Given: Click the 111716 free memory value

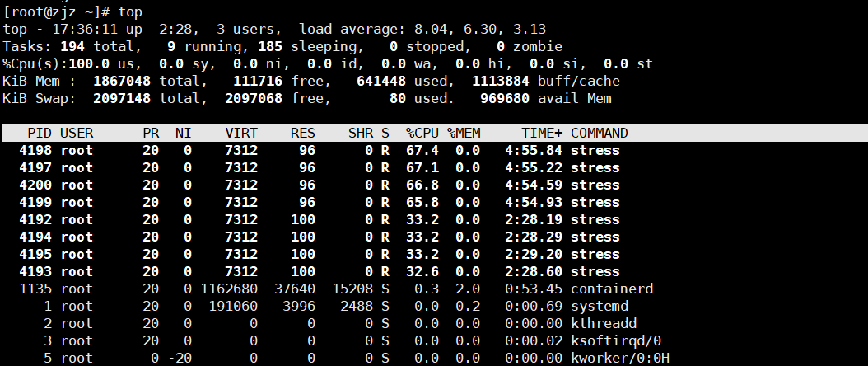Looking at the screenshot, I should coord(258,82).
